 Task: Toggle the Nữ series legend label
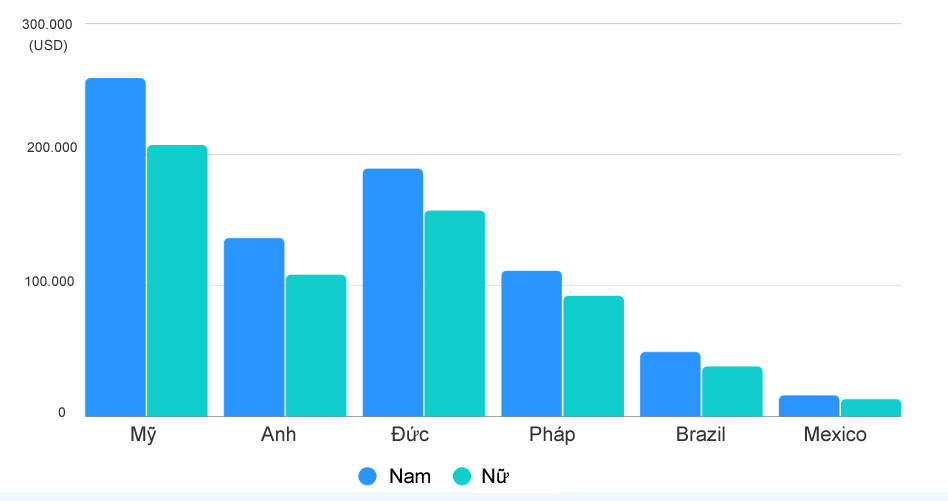pyautogui.click(x=501, y=477)
